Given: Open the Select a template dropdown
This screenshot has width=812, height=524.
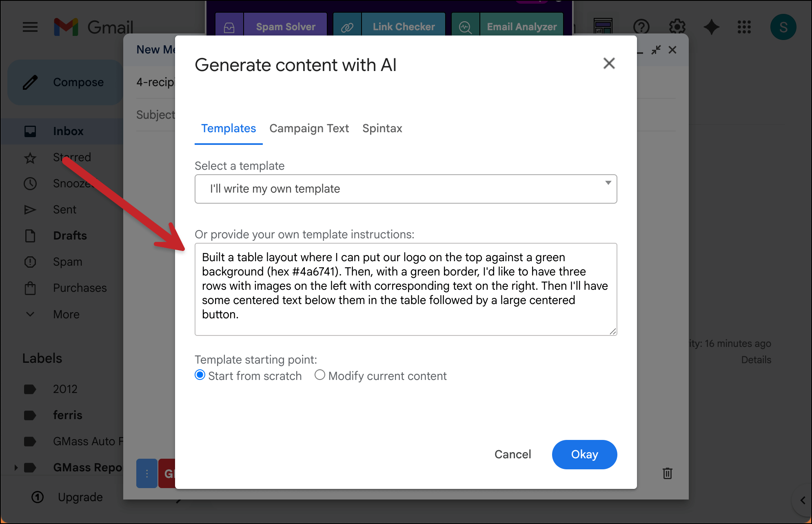Looking at the screenshot, I should point(406,189).
